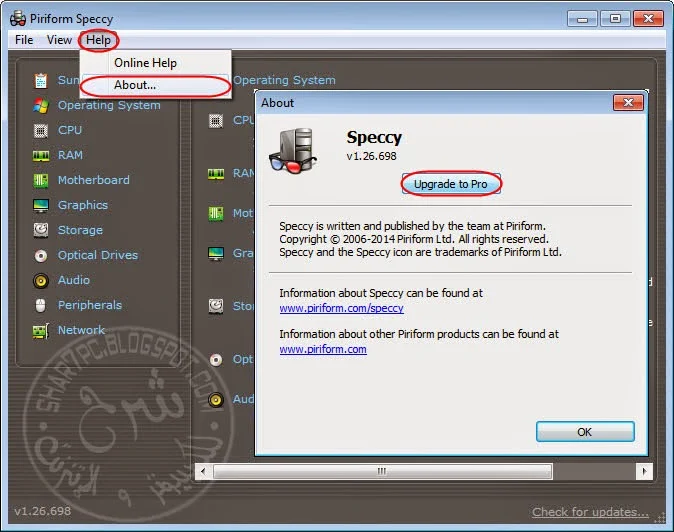Screen dimensions: 674x532
Task: Click the Motherboard icon in summary panel
Action: [x=216, y=213]
